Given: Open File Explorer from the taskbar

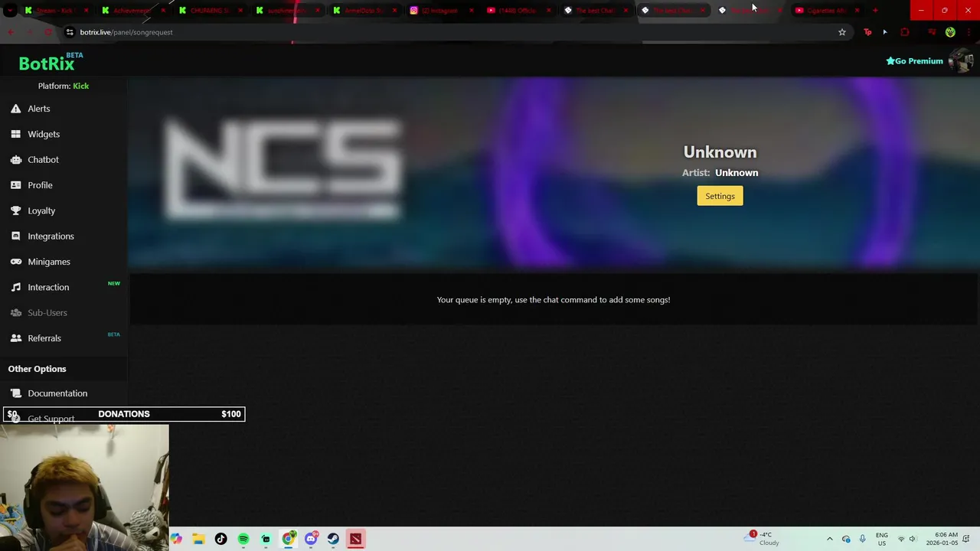Looking at the screenshot, I should click(x=198, y=539).
